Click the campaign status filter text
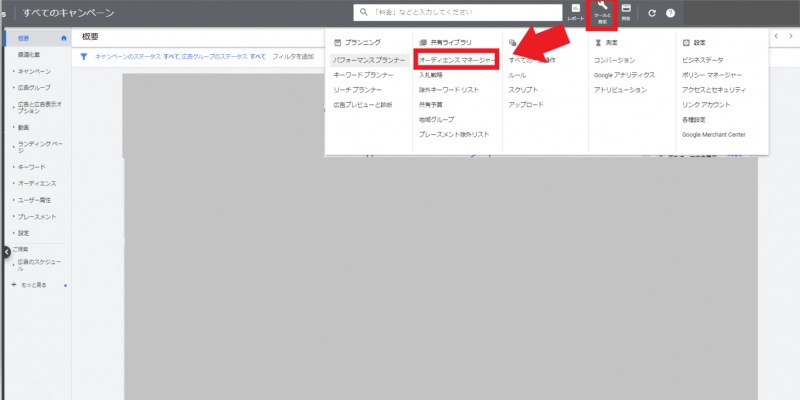 [181, 57]
